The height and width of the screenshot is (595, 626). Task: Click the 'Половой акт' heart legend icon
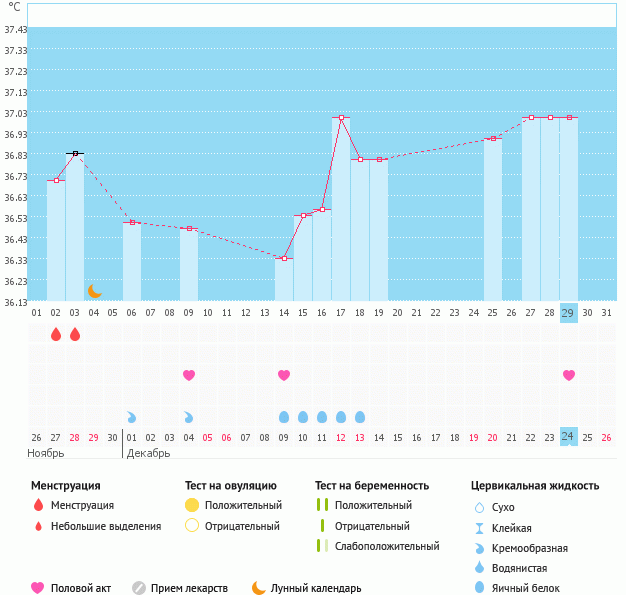coord(38,588)
